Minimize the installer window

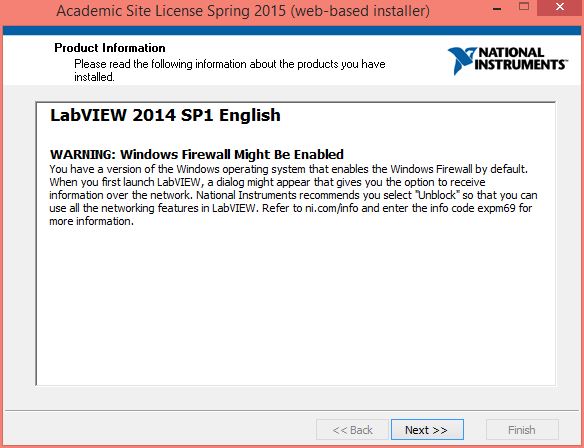click(x=497, y=8)
